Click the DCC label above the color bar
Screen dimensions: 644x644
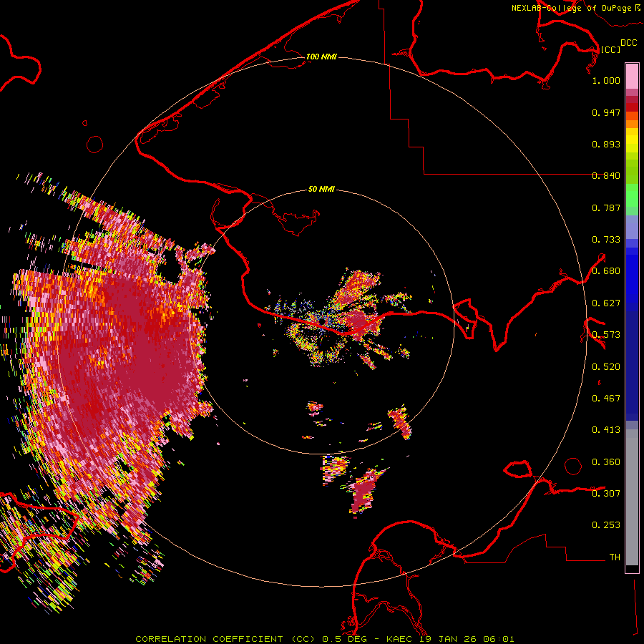coord(628,42)
